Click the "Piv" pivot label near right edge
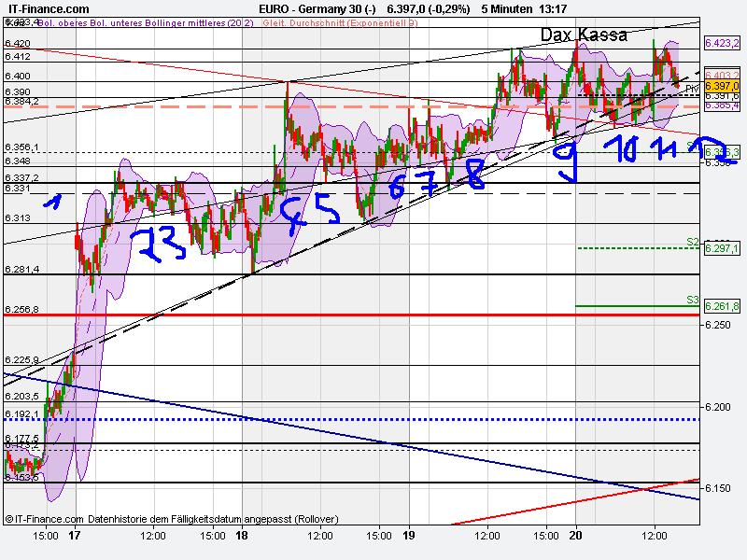Viewport: 747px width, 560px height. (692, 88)
